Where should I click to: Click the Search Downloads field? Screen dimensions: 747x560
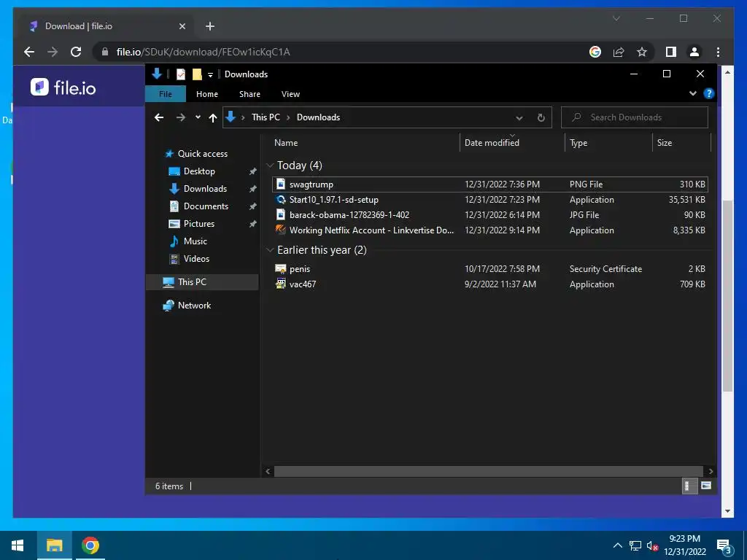coord(635,117)
